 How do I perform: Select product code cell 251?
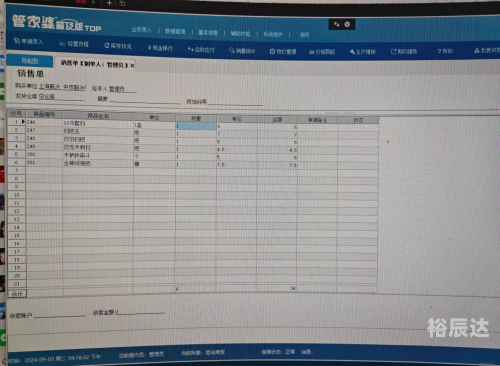(x=44, y=163)
